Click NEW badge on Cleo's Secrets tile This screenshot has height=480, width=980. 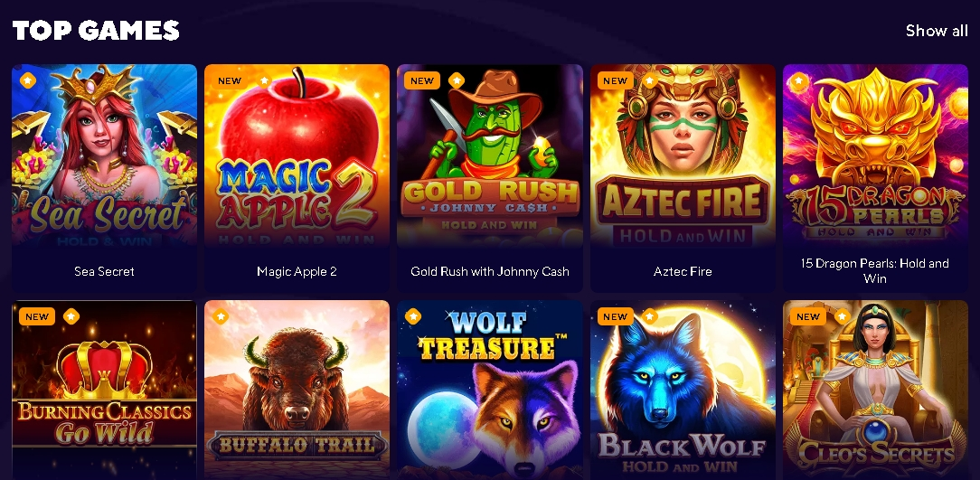(807, 316)
